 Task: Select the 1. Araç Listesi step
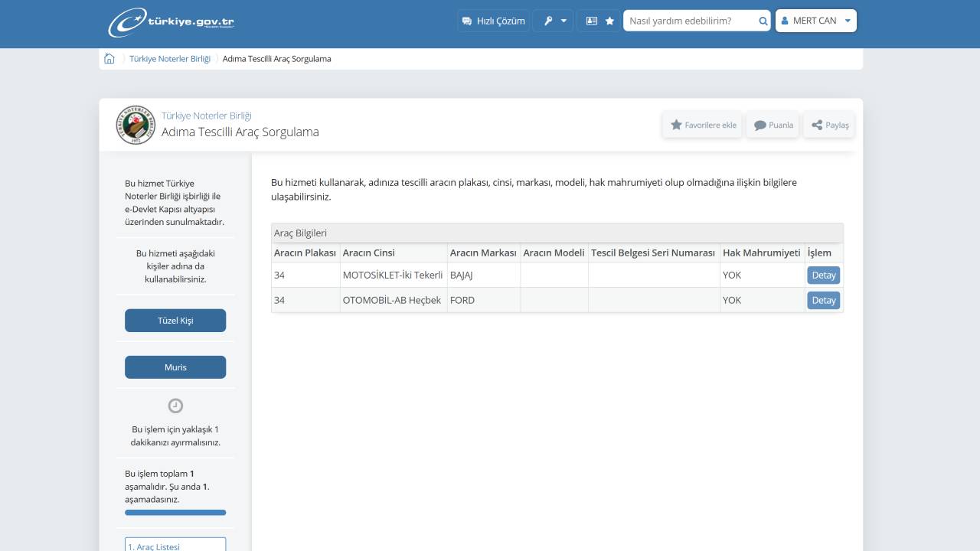(175, 544)
